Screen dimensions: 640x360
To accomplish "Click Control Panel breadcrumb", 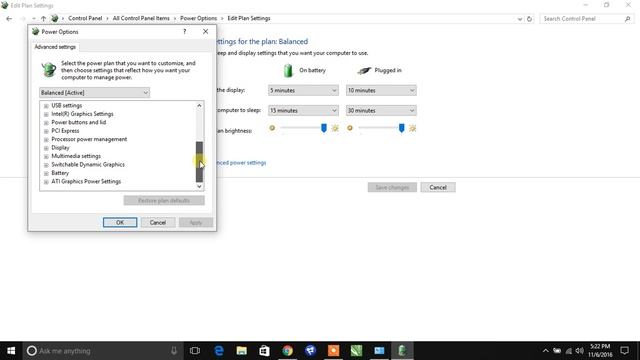I will coord(85,18).
